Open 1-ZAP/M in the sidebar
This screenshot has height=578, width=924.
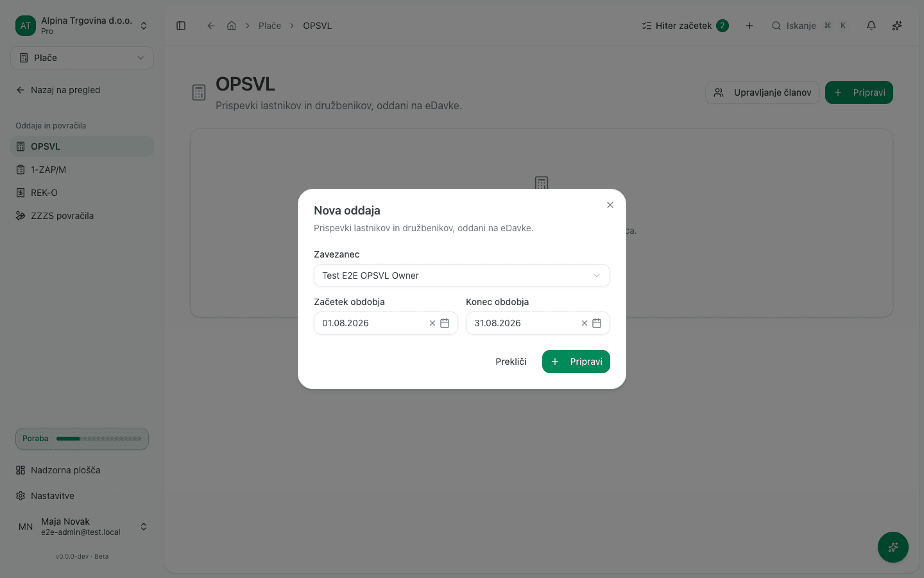pos(82,170)
